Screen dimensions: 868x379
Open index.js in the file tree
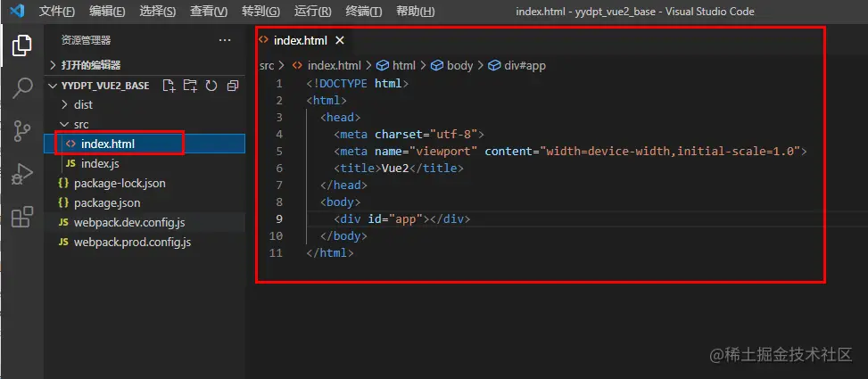(145, 164)
